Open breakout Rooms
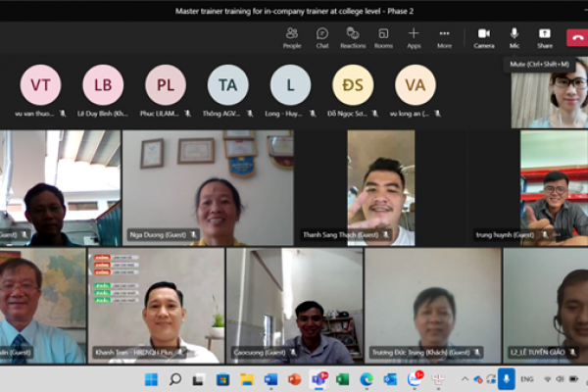 point(383,37)
